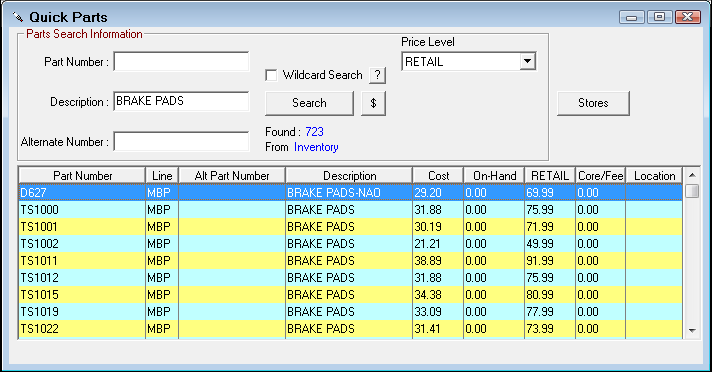Click the Inventory source link
The width and height of the screenshot is (712, 372).
coord(316,147)
